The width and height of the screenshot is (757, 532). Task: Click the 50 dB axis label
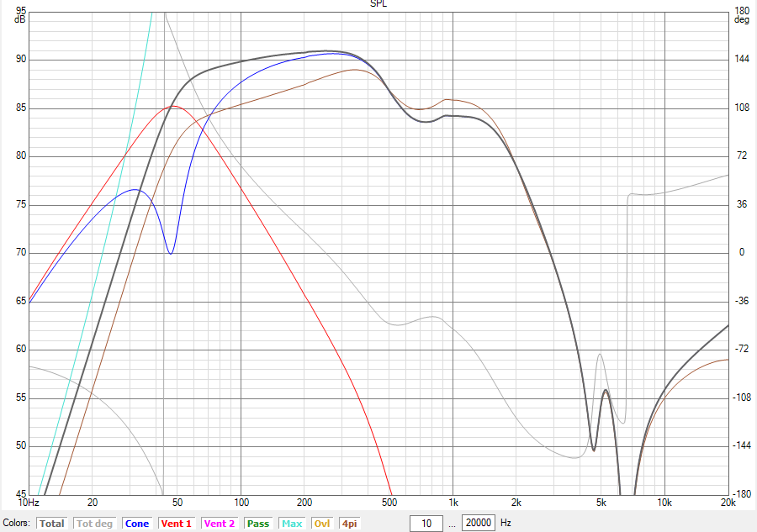point(21,445)
